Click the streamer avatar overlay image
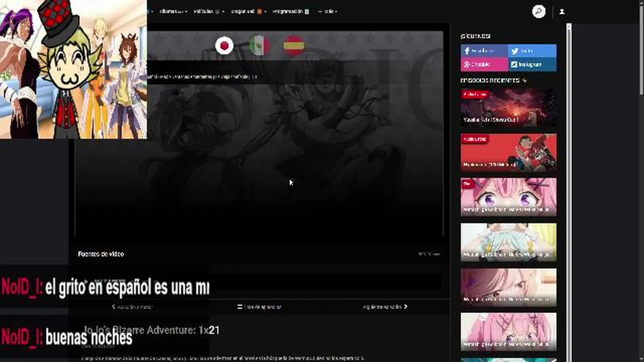644x362 pixels. coord(73,69)
